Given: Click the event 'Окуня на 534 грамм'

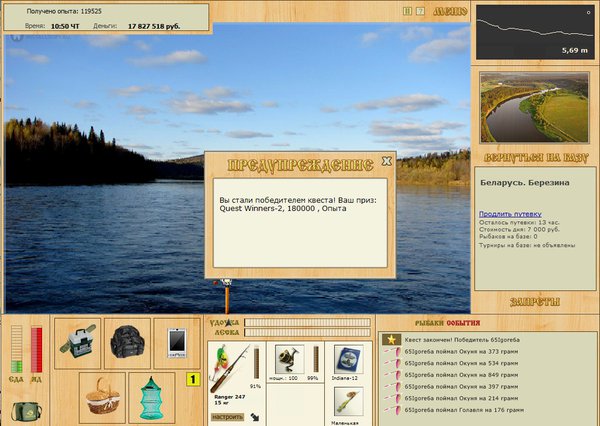Looking at the screenshot, I should 461,363.
